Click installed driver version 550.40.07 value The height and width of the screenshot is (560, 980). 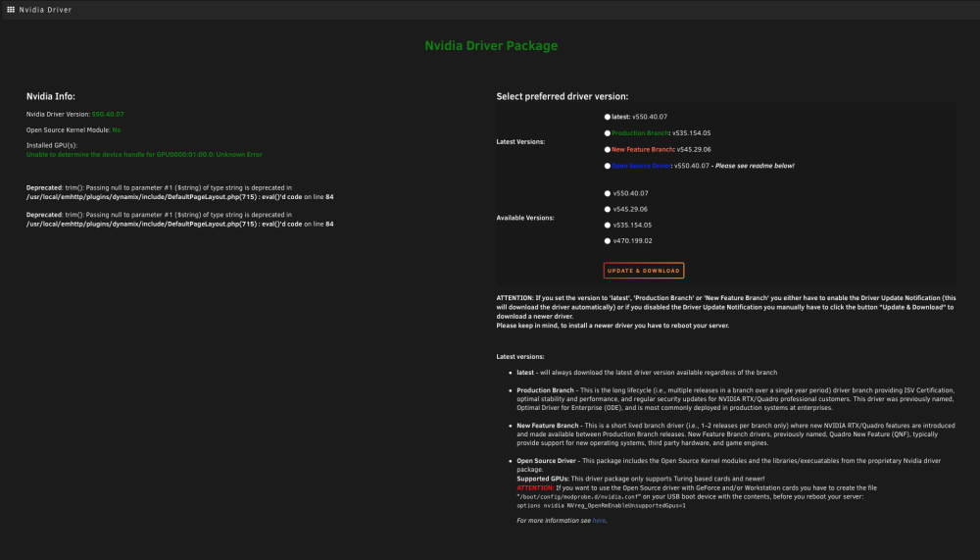point(108,115)
